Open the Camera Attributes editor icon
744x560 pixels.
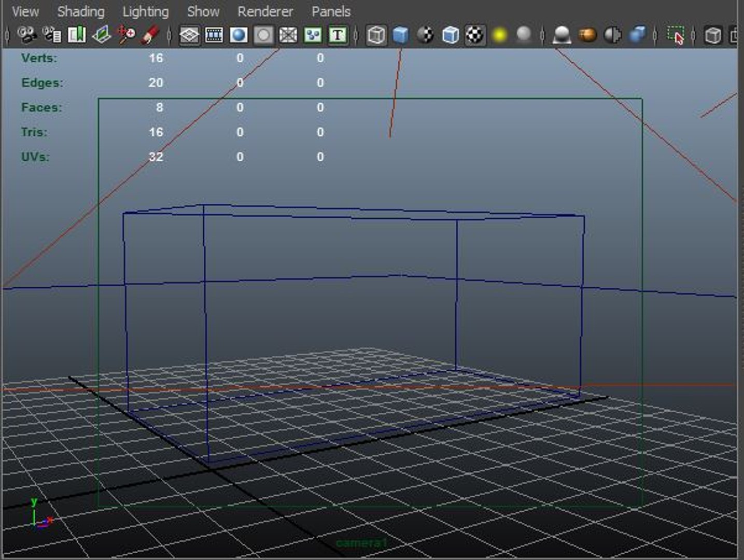(x=52, y=35)
